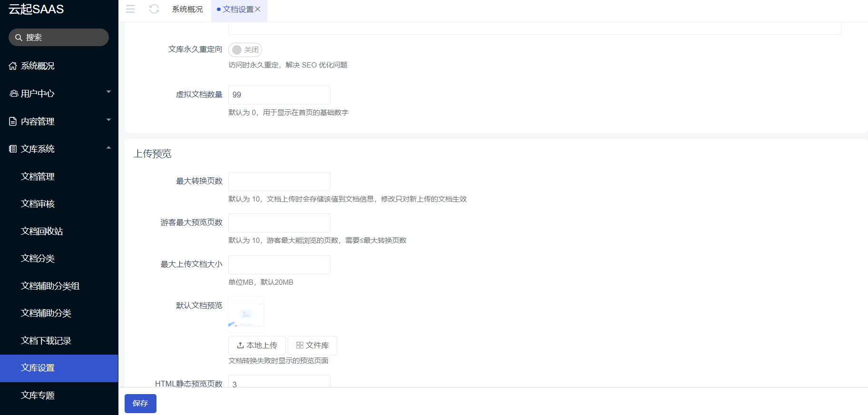Click the 本地上传 button
Viewport: 868px width, 415px height.
click(257, 346)
